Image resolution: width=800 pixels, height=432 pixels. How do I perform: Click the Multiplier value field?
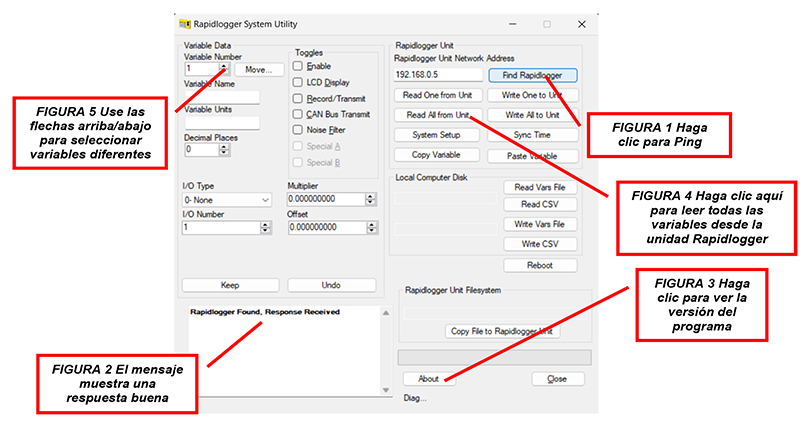coord(327,199)
